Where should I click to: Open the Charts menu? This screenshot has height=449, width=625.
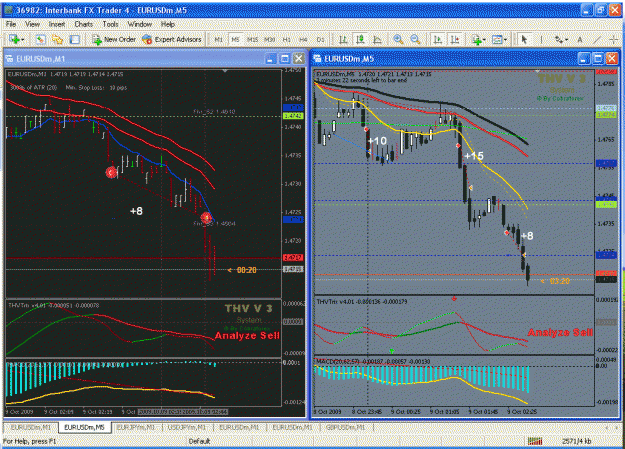pyautogui.click(x=84, y=24)
